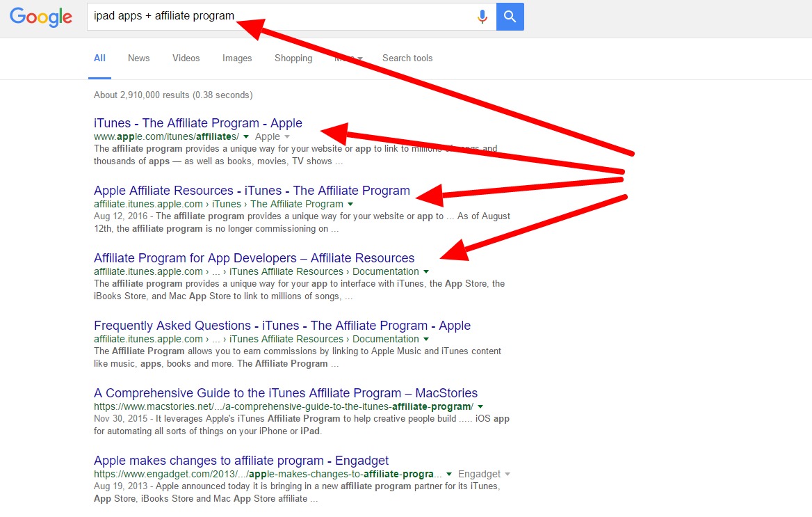812x517 pixels.
Task: Click the 'Nov 30, 2015' result date
Action: (121, 418)
